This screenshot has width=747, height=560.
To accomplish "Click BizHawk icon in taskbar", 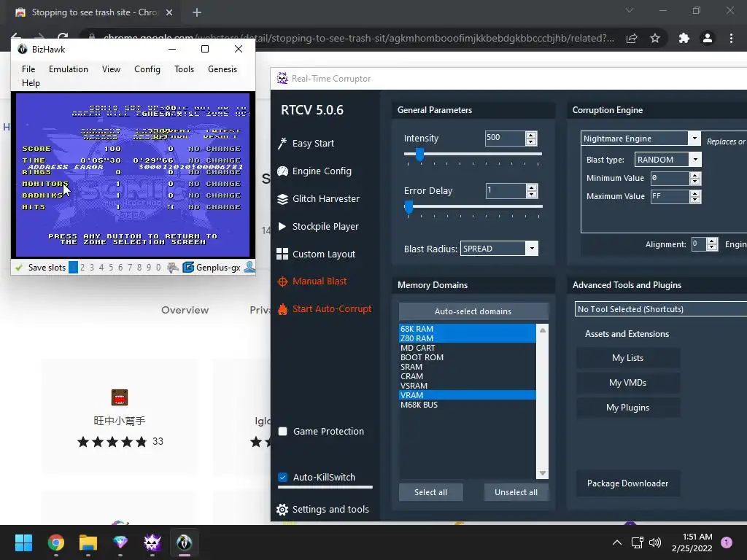I will pos(185,542).
